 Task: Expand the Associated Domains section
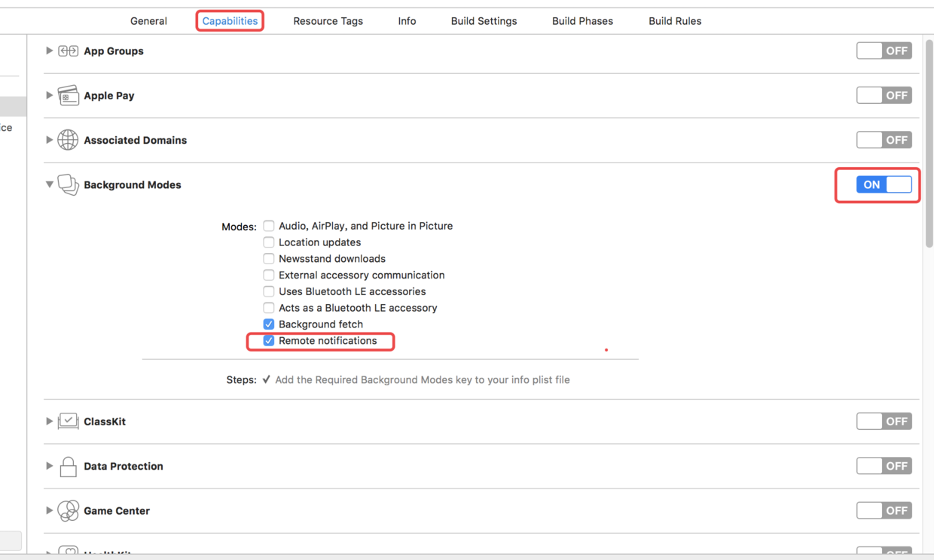pos(49,140)
